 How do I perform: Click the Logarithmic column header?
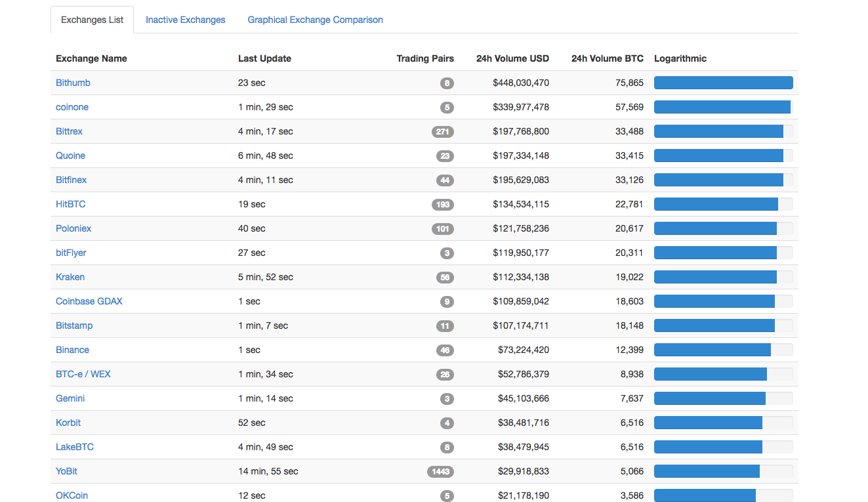[680, 58]
